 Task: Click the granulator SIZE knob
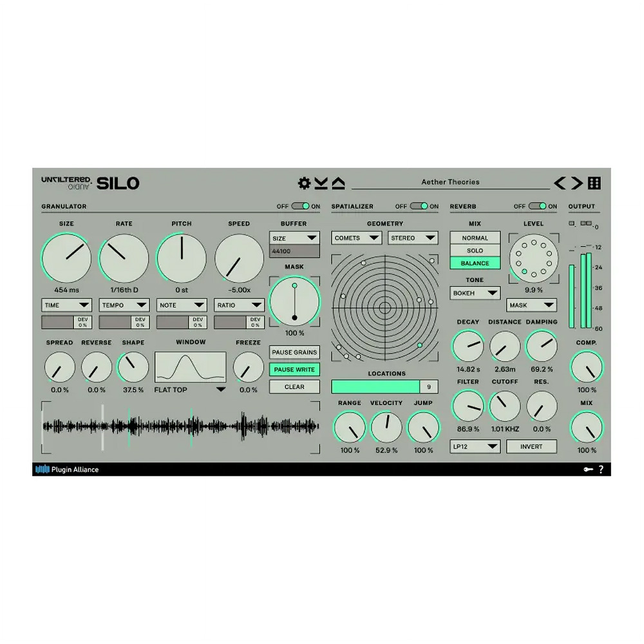[66, 258]
